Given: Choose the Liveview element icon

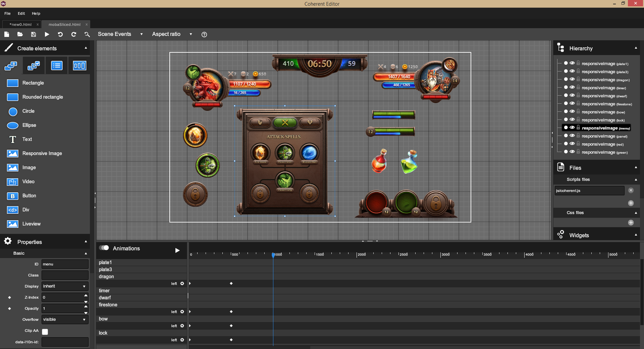Looking at the screenshot, I should coord(13,224).
